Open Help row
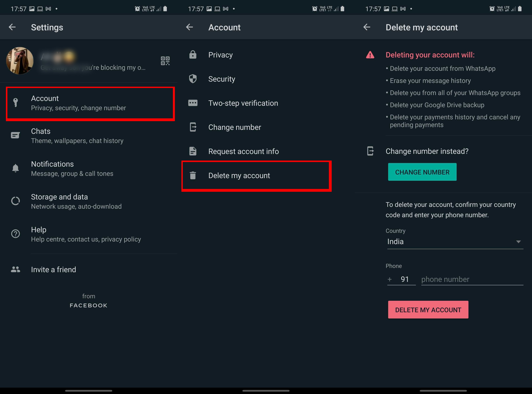Viewport: 532px width, 394px height. [x=89, y=234]
